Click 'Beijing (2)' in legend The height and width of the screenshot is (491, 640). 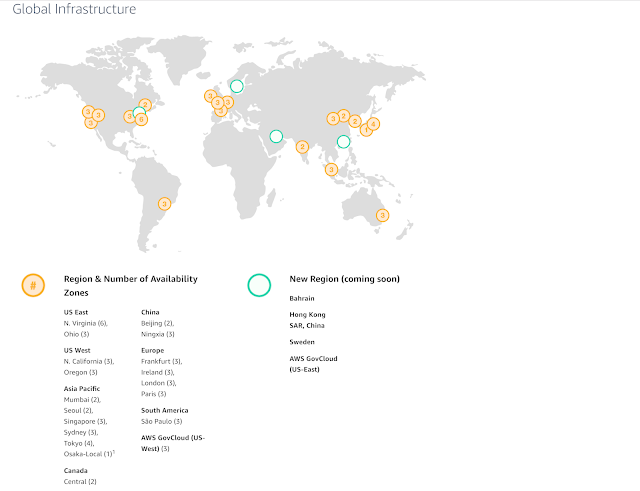click(158, 323)
